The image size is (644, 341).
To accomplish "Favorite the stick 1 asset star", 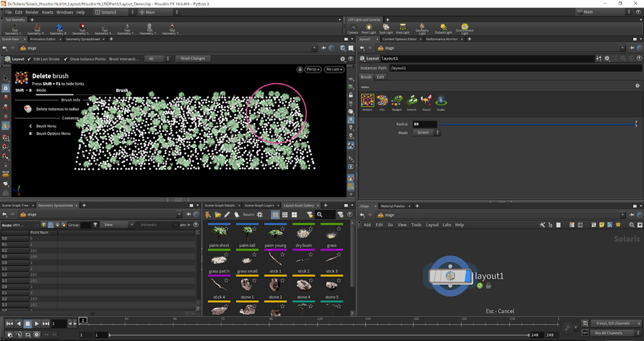I will pyautogui.click(x=283, y=255).
